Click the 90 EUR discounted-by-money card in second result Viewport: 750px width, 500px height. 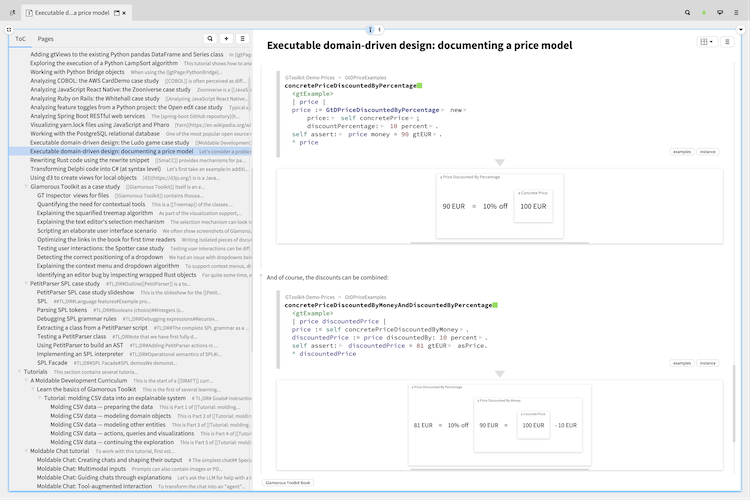(528, 425)
